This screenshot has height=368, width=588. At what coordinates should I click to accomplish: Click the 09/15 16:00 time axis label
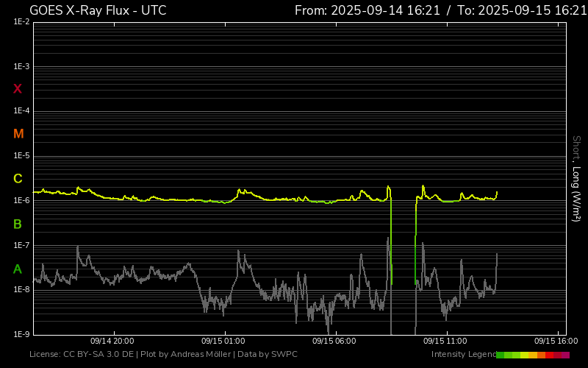click(x=555, y=342)
